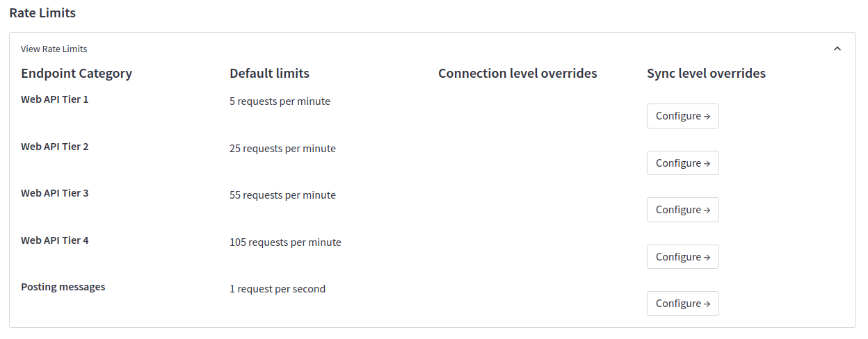Select the Web API Tier 2 row label

pos(54,147)
